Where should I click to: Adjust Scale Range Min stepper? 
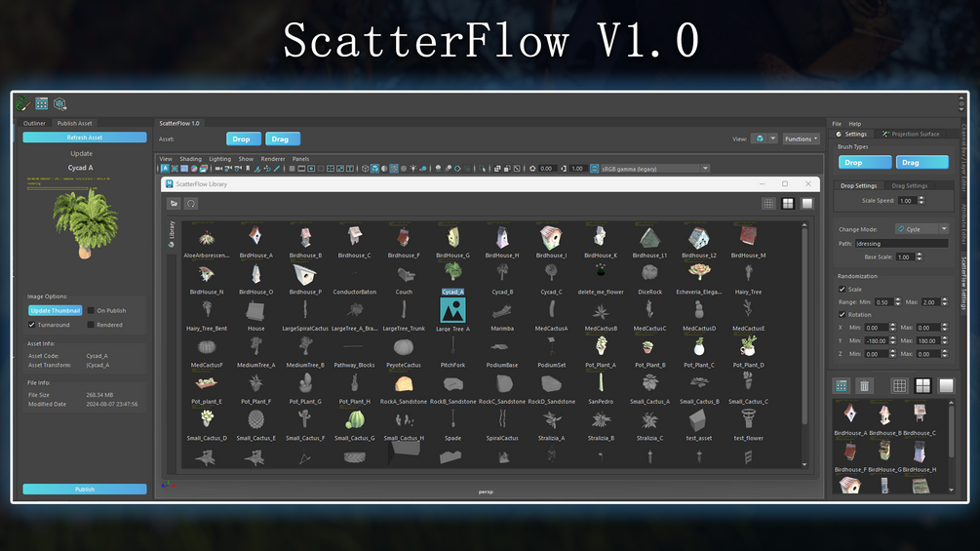[x=897, y=301]
